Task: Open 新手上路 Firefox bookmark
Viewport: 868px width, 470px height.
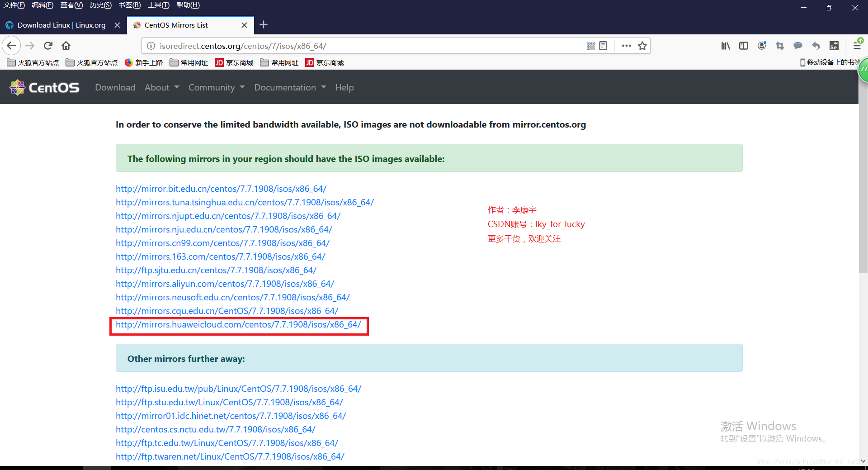Action: click(x=144, y=62)
